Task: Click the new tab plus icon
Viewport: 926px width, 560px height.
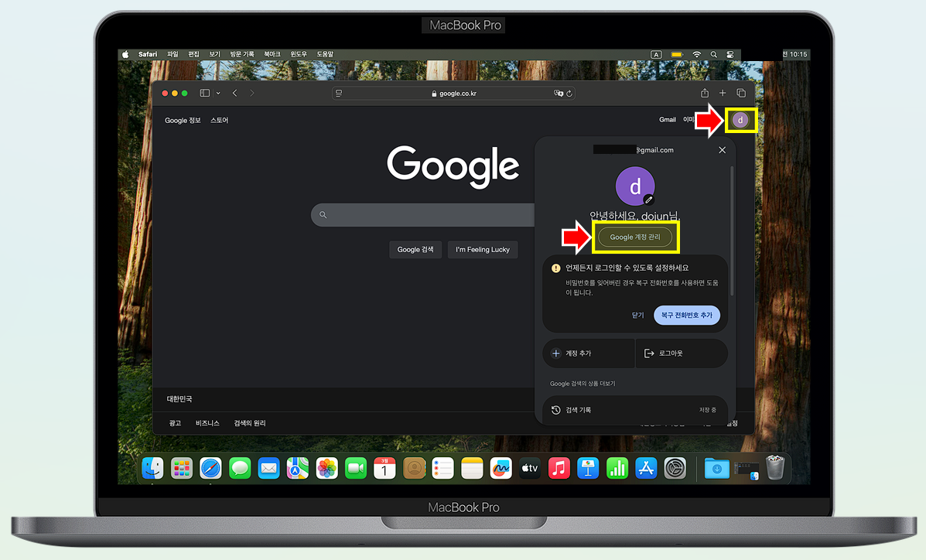Action: click(x=723, y=93)
